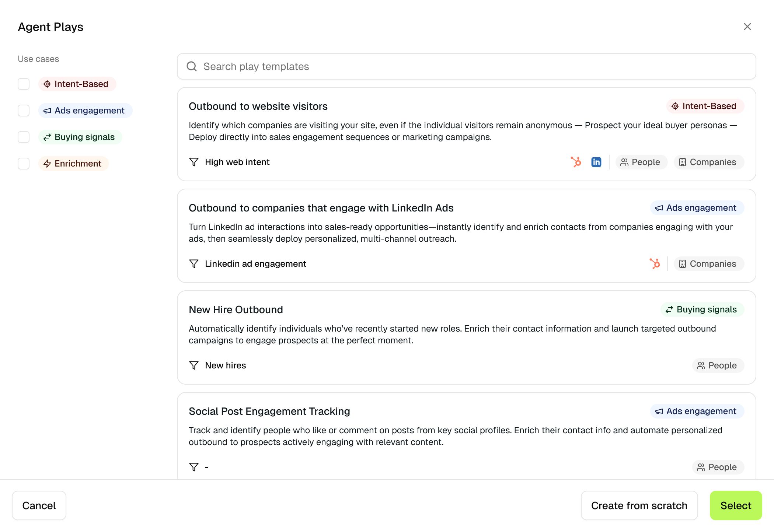Click the Intent-Based tag on first card

tap(705, 106)
